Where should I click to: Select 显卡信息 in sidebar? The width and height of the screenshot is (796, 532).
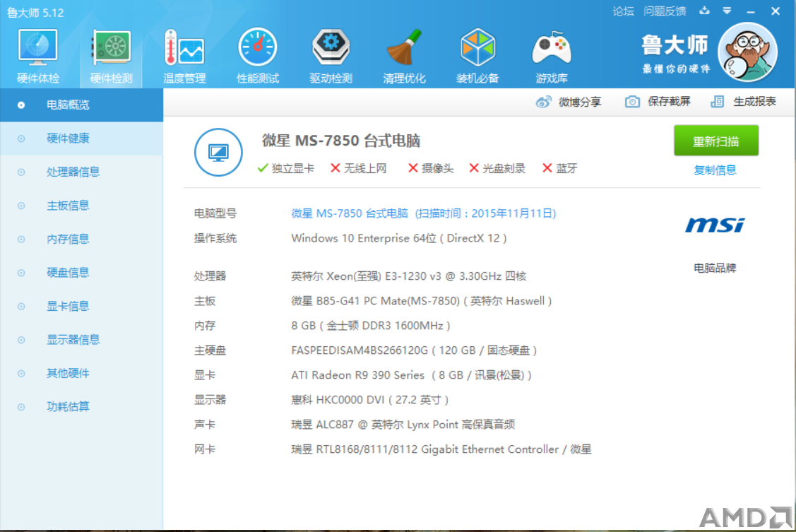click(x=81, y=306)
